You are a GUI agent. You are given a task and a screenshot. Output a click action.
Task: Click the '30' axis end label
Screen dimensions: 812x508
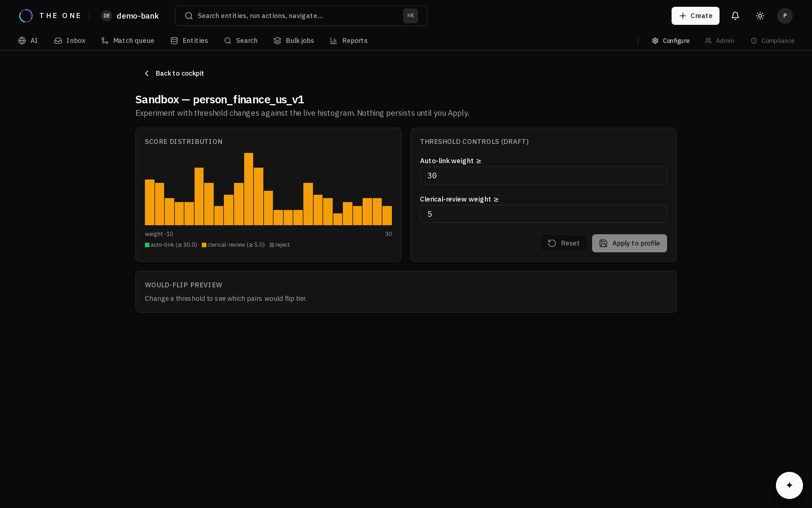tap(388, 234)
